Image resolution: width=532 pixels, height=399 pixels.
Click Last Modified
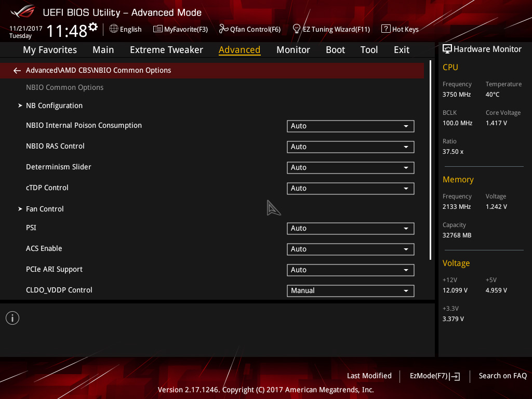[369, 376]
